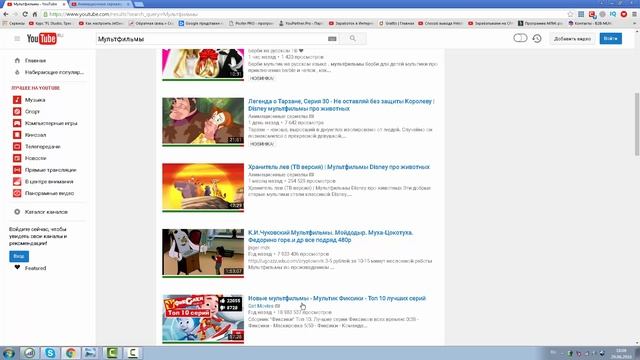
Task: Open the Легенда о Тарзане video thumbnail
Action: pyautogui.click(x=203, y=121)
